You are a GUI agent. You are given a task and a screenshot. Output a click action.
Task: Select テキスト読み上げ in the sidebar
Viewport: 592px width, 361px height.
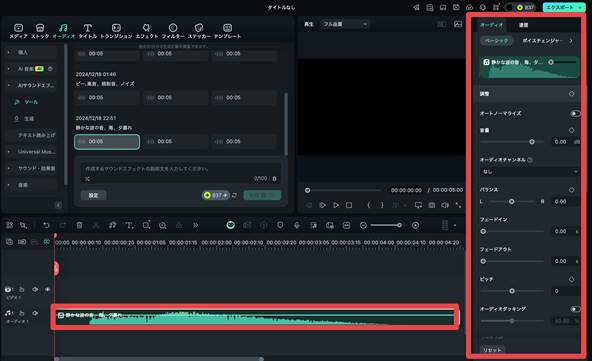pyautogui.click(x=36, y=135)
